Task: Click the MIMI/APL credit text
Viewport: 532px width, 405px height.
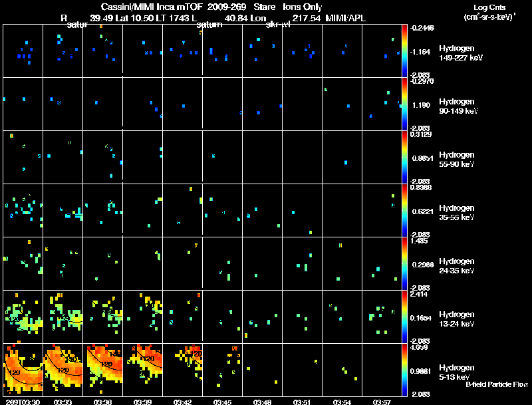Action: pyautogui.click(x=345, y=19)
